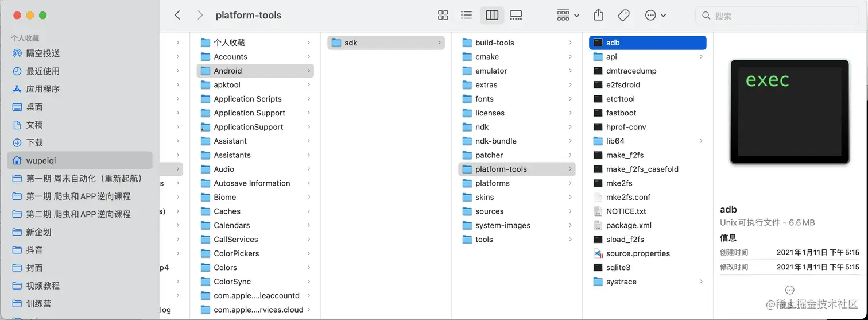Go back with the left chevron
The image size is (868, 320).
point(177,16)
